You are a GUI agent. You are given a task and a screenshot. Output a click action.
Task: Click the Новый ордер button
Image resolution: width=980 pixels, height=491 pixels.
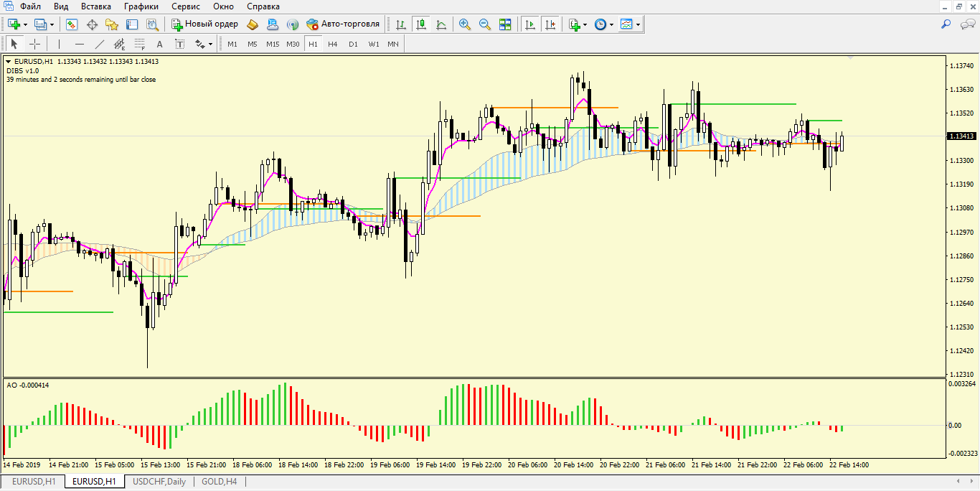tap(205, 24)
